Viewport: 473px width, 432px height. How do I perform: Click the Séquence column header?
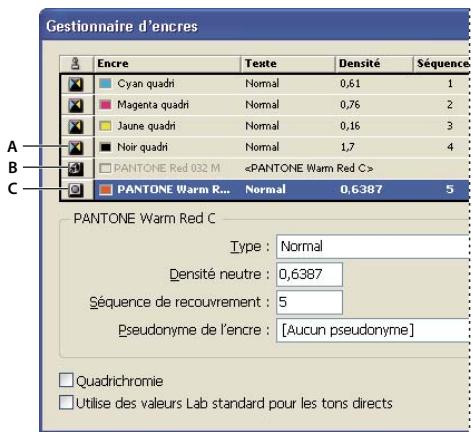[x=441, y=64]
